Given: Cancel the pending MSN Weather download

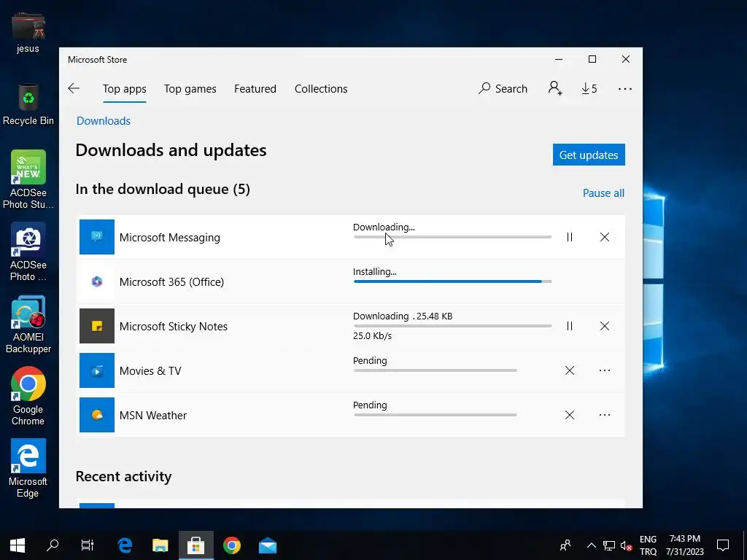Looking at the screenshot, I should [569, 415].
